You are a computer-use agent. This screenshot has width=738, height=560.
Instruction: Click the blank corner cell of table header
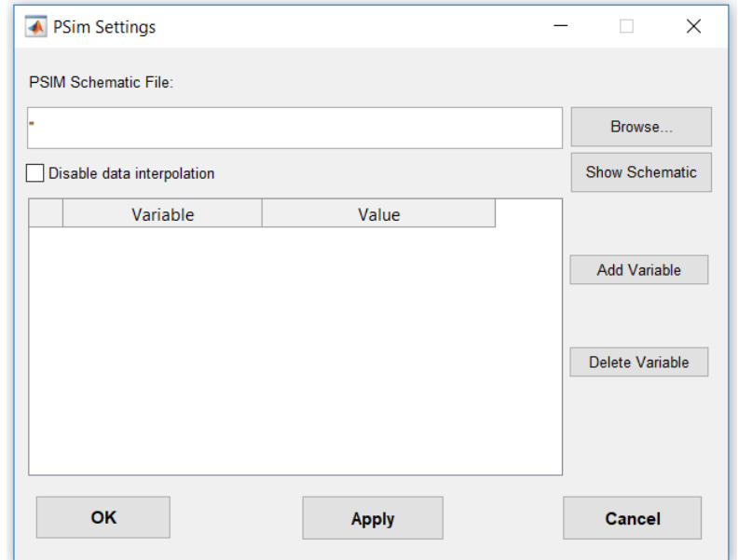click(46, 214)
